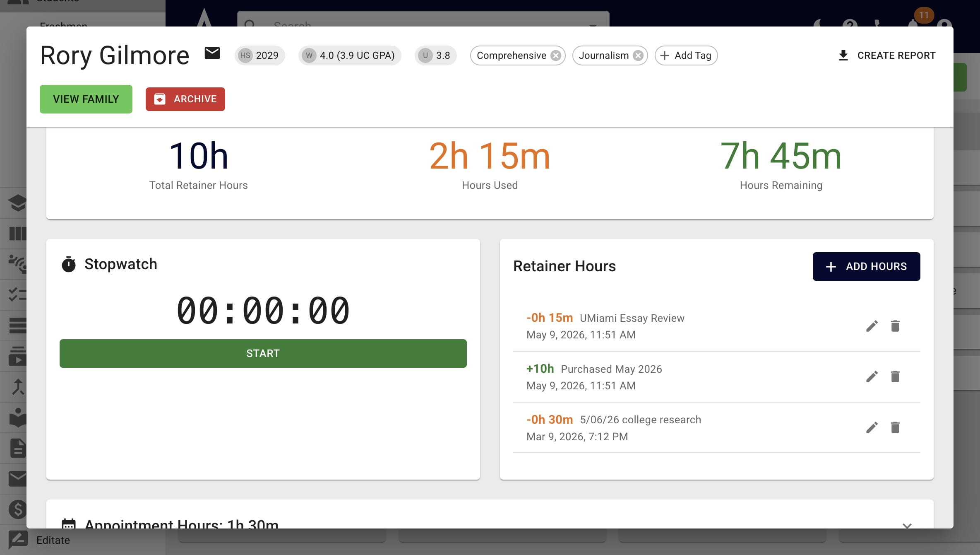The height and width of the screenshot is (555, 980).
Task: Delete the UMiami Essay Review entry
Action: (895, 326)
